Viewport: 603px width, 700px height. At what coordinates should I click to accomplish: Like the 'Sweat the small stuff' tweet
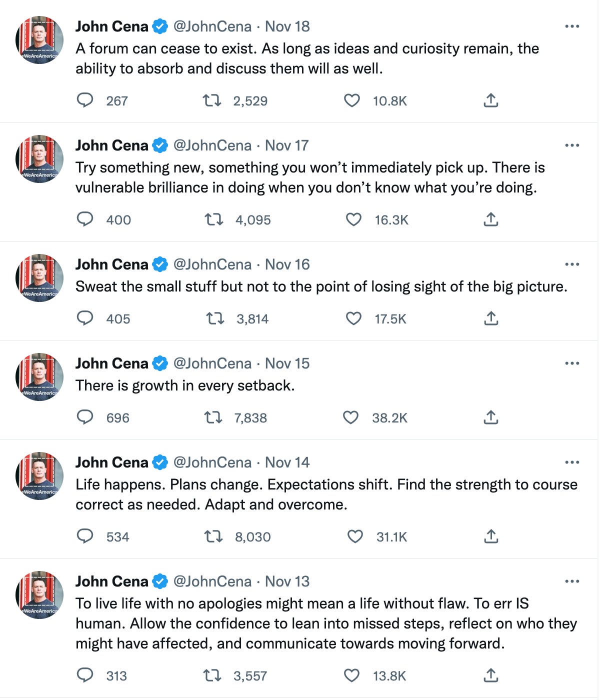pos(353,318)
